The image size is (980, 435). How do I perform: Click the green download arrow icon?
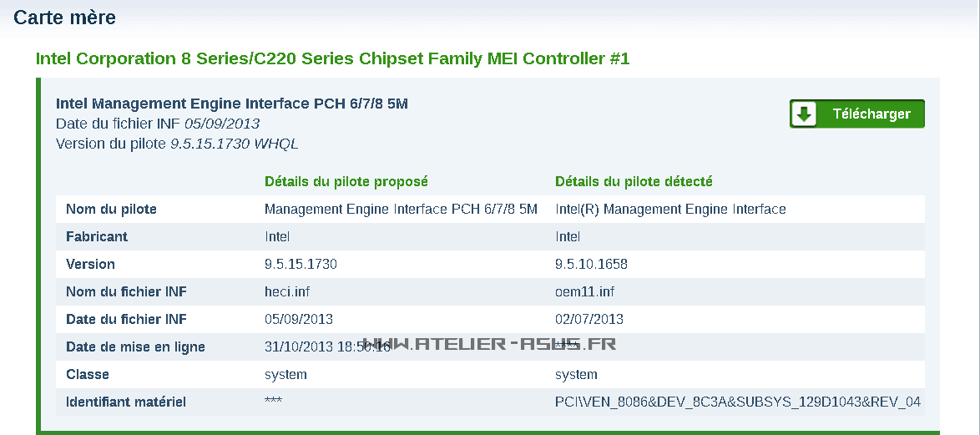click(805, 114)
